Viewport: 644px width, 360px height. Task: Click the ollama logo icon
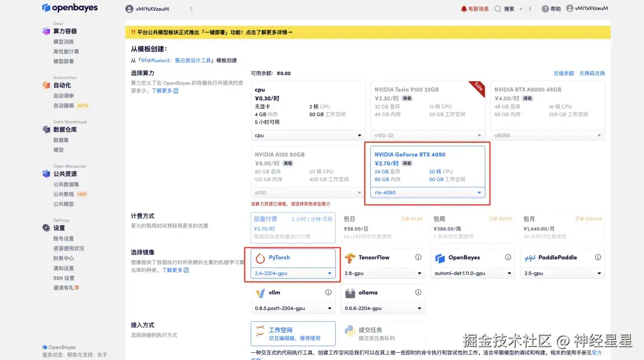pyautogui.click(x=350, y=293)
